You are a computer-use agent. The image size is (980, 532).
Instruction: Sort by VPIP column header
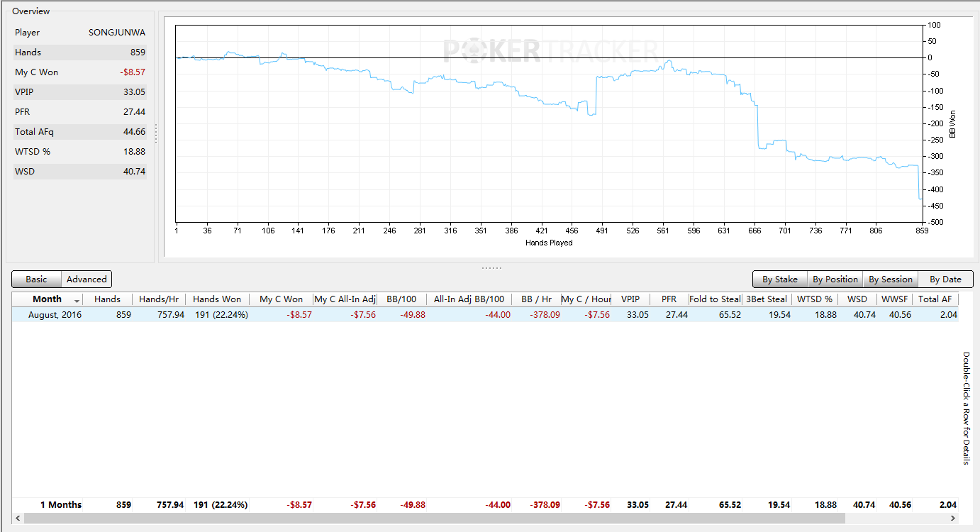click(630, 299)
